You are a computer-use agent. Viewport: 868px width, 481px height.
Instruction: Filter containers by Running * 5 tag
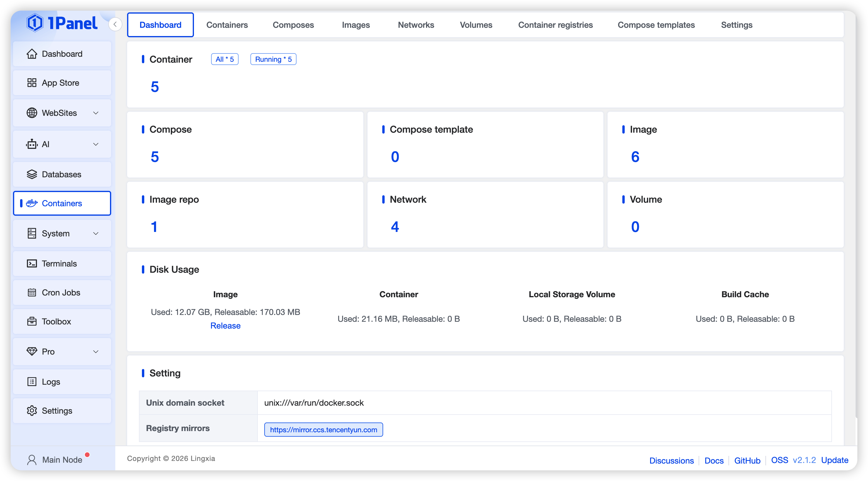point(273,59)
